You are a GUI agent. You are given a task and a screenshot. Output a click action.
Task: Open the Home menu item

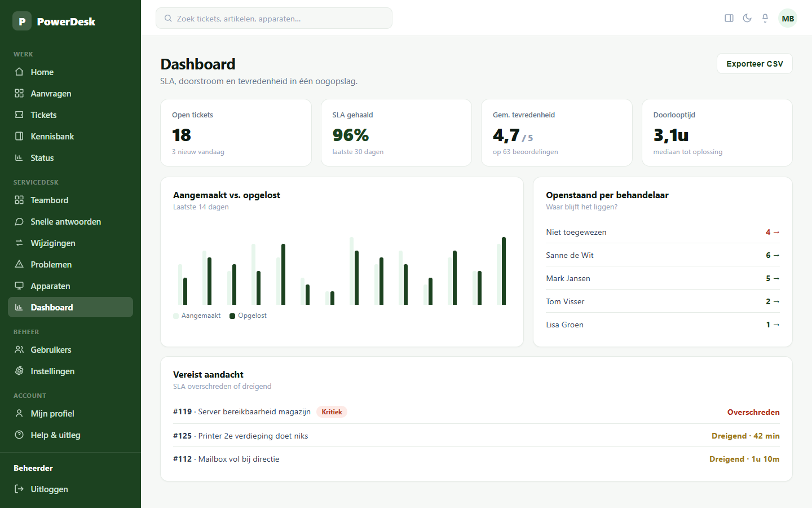(x=70, y=72)
